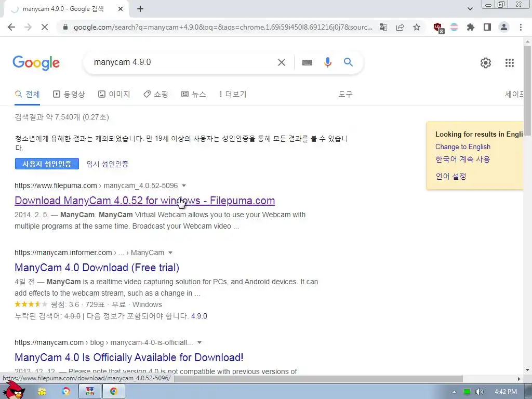This screenshot has height=399, width=532.
Task: Open the colorful app taskbar button
Action: (x=90, y=392)
